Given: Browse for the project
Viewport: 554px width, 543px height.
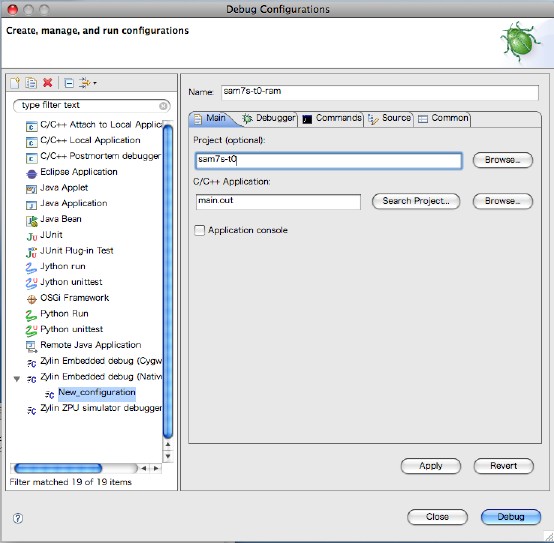Looking at the screenshot, I should pos(503,160).
